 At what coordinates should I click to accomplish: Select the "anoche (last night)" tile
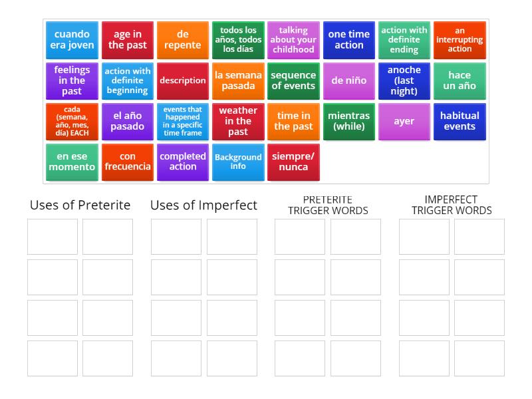tap(404, 81)
